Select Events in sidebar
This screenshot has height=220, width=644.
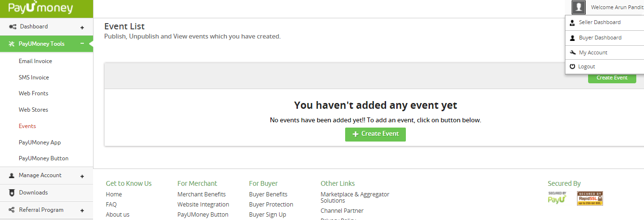[x=27, y=126]
